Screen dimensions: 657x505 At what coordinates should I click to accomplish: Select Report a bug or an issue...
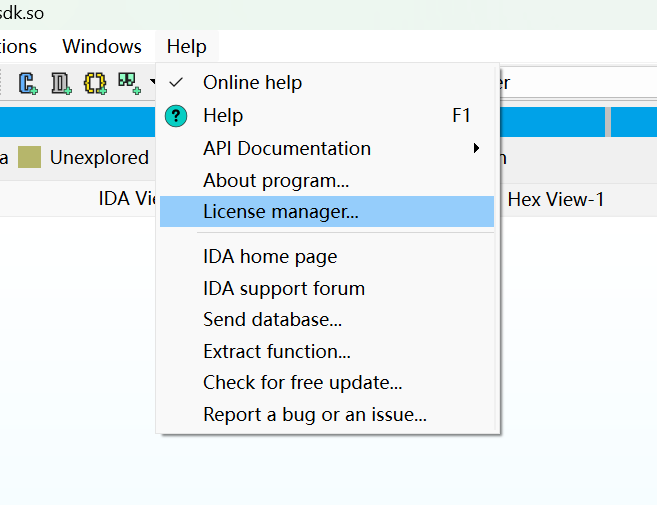[x=327, y=414]
